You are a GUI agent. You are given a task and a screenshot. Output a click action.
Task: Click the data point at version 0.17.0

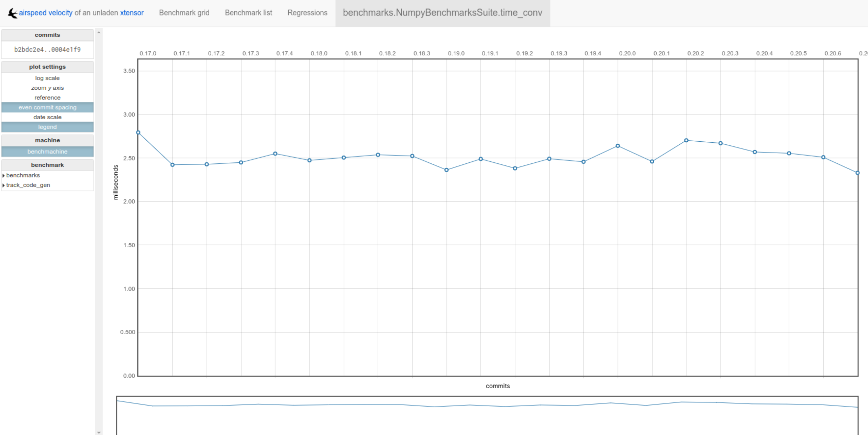[x=138, y=133]
